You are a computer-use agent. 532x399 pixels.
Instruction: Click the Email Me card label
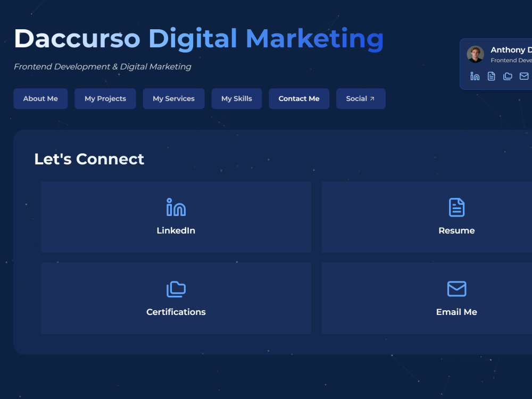point(456,312)
